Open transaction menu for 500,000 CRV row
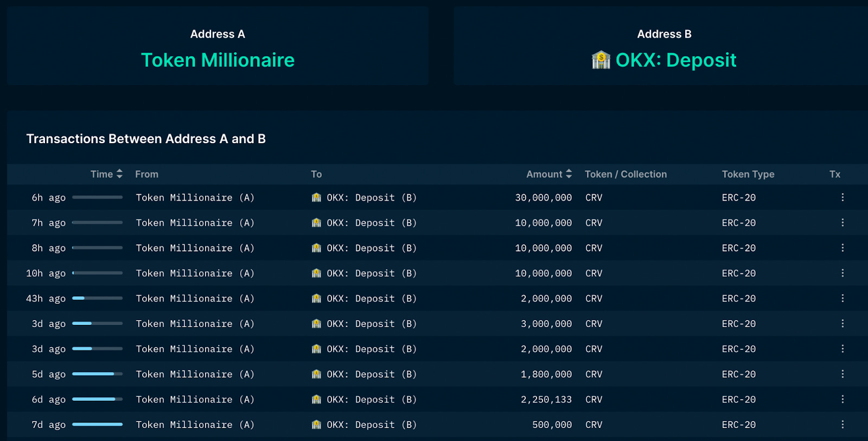This screenshot has height=441, width=868. point(843,424)
